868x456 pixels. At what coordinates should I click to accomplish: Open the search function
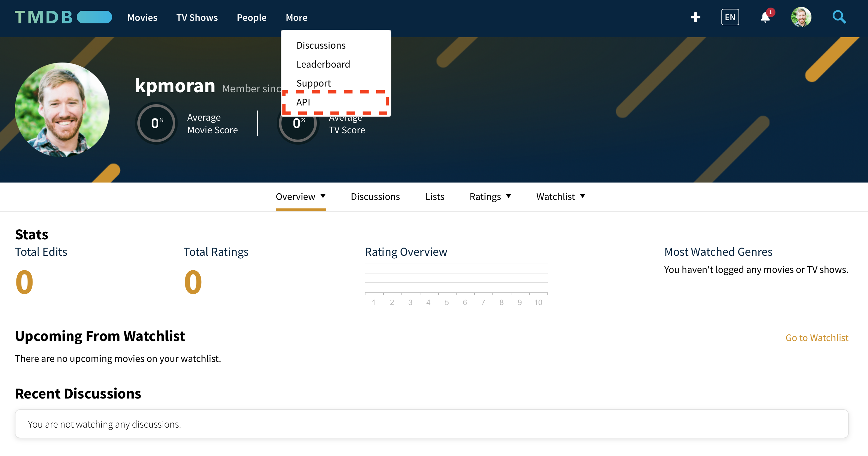pyautogui.click(x=839, y=17)
